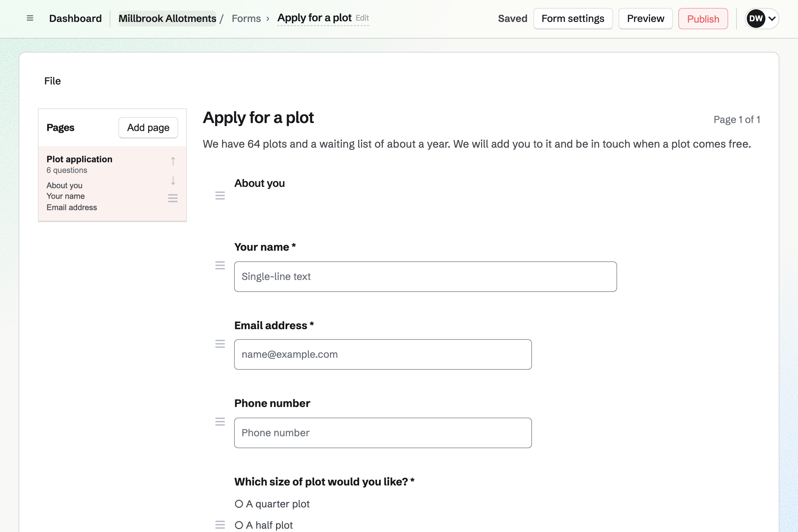This screenshot has width=798, height=532.
Task: Click the About you section title
Action: 260,183
